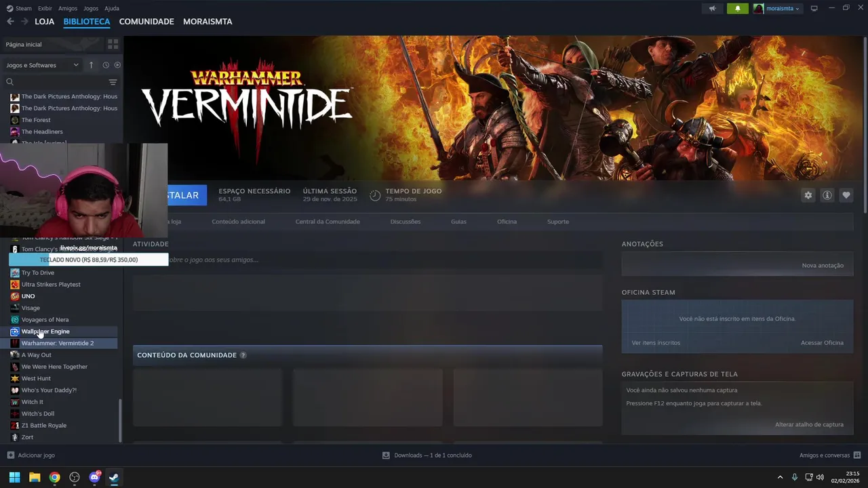Open the Suporte tab
This screenshot has width=868, height=488.
click(558, 222)
